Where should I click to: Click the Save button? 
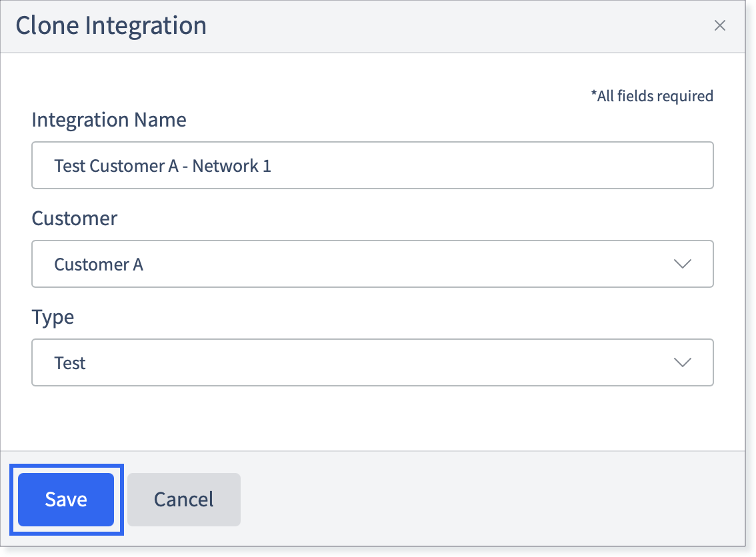pos(66,499)
